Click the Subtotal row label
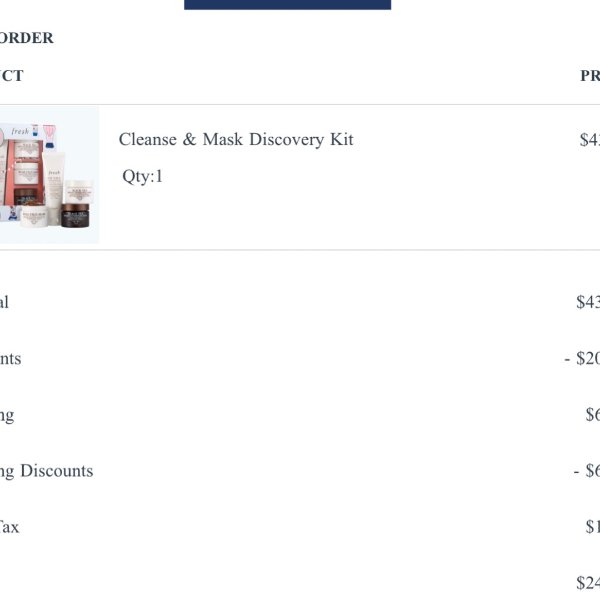The width and height of the screenshot is (600, 600). pos(4,302)
